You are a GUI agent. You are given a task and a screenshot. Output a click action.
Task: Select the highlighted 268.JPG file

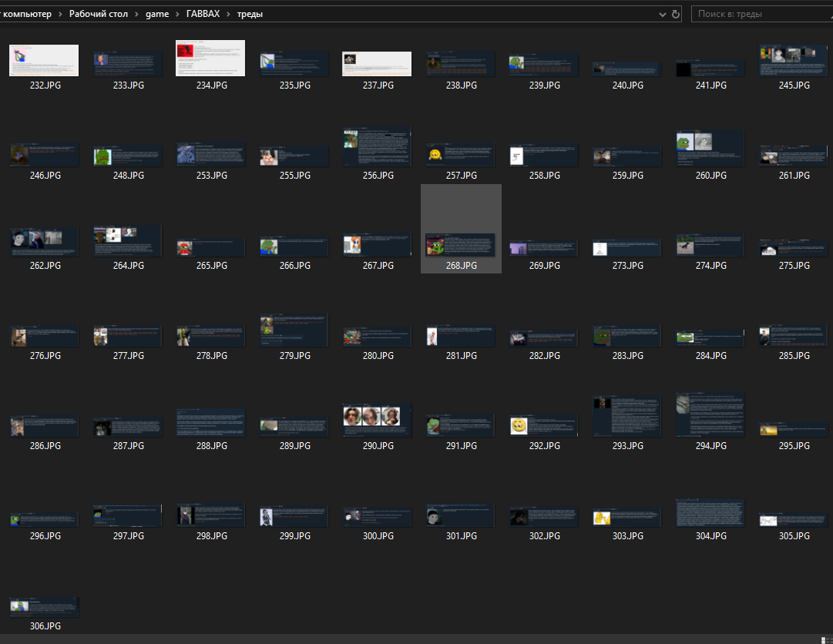461,247
